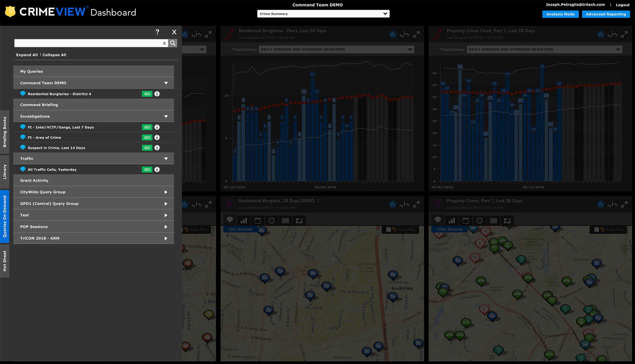This screenshot has width=635, height=364.
Task: Refresh Property Crime Part 1 map widget
Action: pos(613,205)
